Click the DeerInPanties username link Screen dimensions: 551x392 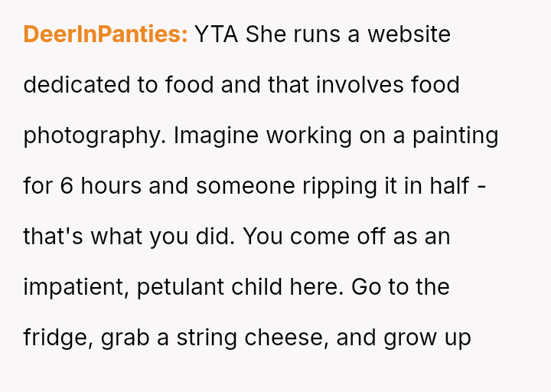pyautogui.click(x=106, y=34)
